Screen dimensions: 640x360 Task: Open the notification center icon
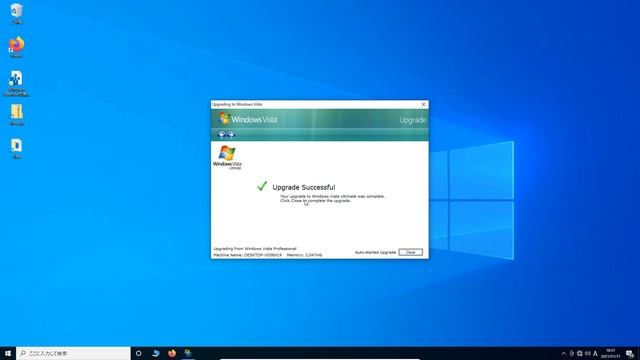tap(630, 354)
